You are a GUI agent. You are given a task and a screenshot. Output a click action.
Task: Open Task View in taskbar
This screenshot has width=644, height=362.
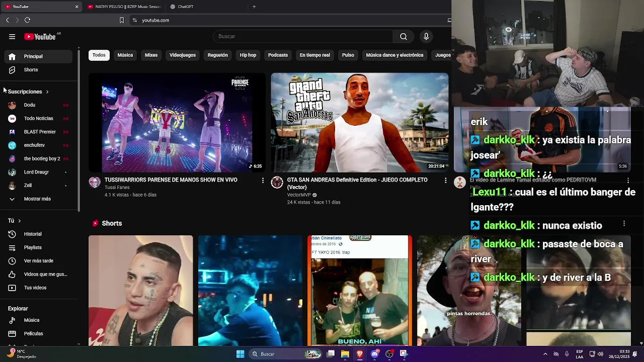coord(331,354)
